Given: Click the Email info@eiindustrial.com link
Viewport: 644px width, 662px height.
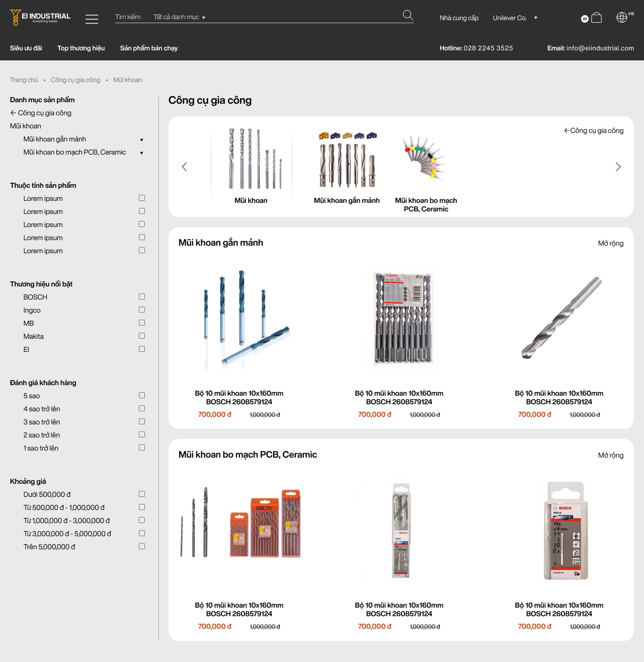Looking at the screenshot, I should point(591,48).
